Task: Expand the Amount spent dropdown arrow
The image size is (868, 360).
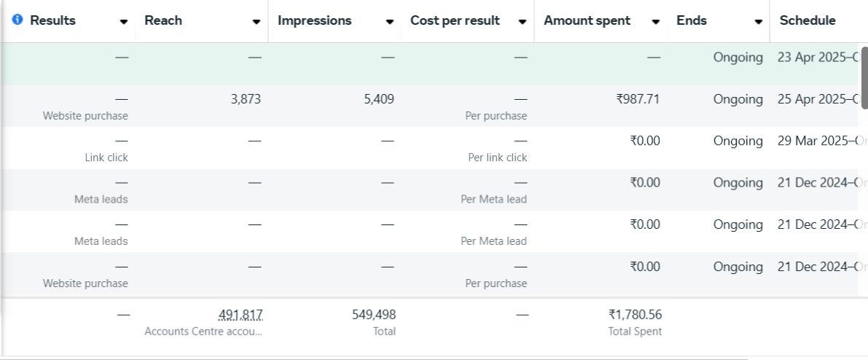Action: [x=656, y=22]
